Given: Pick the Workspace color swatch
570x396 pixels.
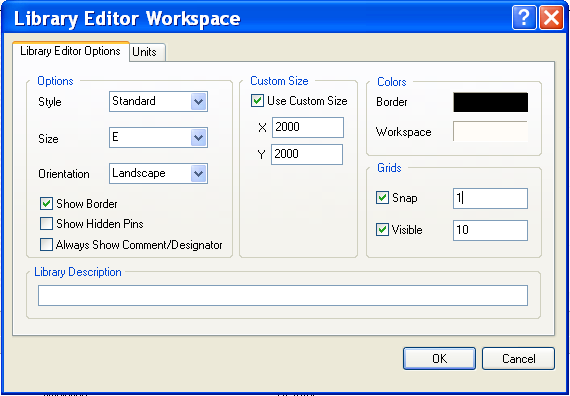Looking at the screenshot, I should coord(490,131).
